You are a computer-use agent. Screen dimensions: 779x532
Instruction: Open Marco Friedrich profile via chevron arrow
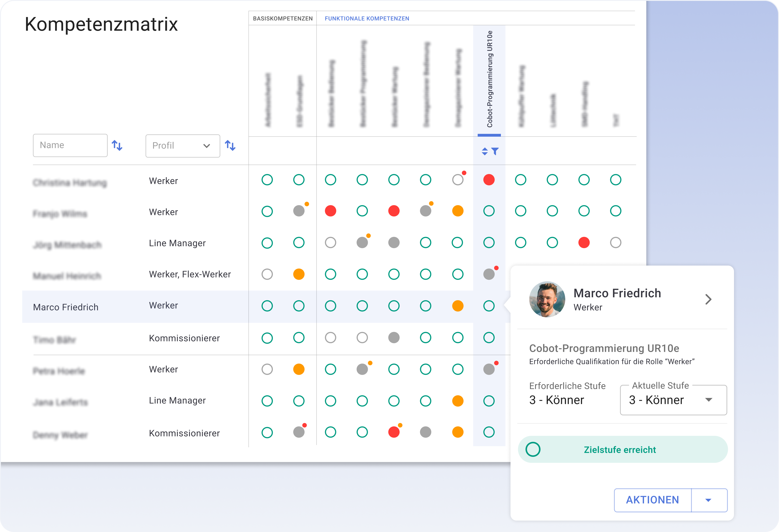click(708, 299)
